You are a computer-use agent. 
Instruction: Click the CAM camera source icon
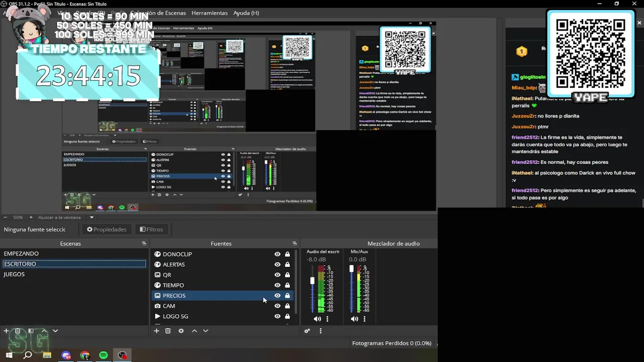tap(157, 306)
